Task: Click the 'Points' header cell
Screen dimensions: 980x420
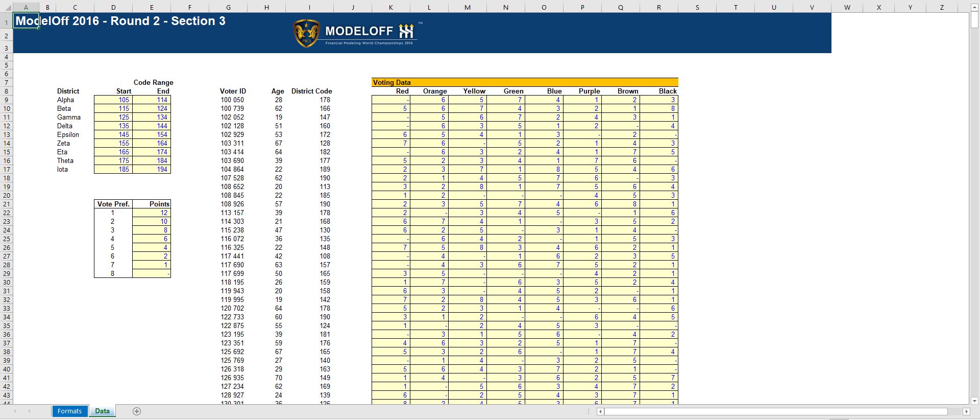Action: pos(152,204)
